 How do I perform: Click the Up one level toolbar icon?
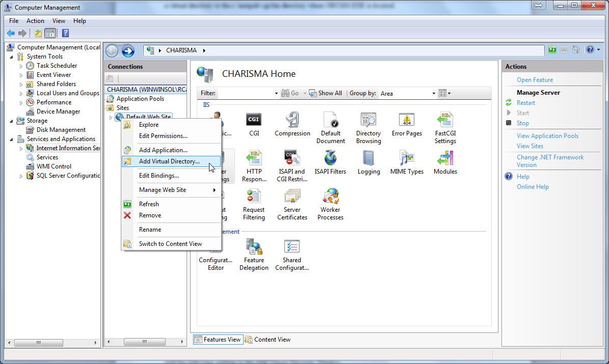coord(38,34)
